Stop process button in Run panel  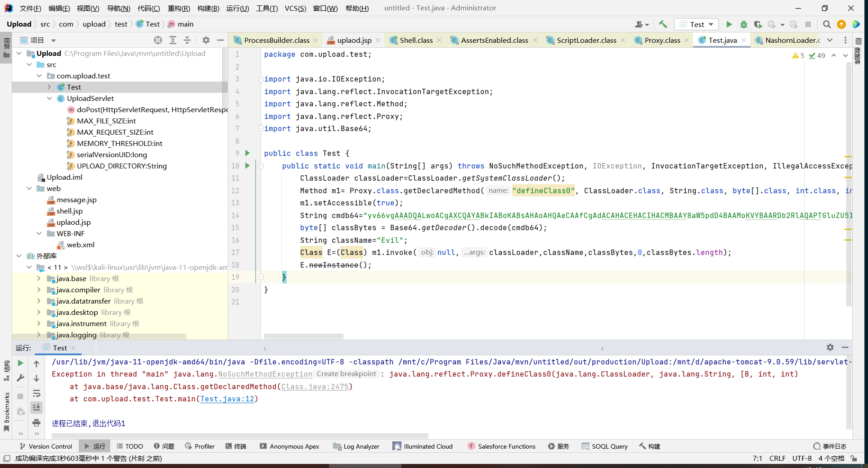click(x=20, y=396)
